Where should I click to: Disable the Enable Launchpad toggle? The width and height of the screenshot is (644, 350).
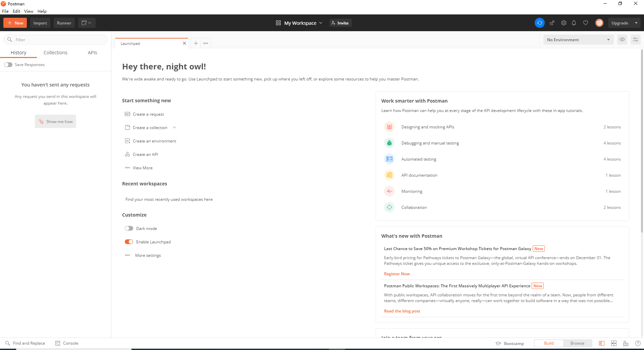[x=129, y=242]
